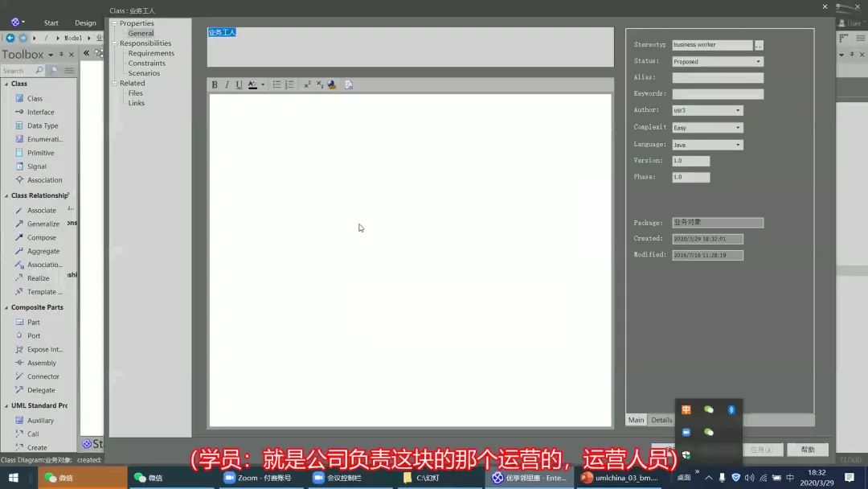Click the 帮助 help button
The width and height of the screenshot is (868, 489).
pyautogui.click(x=808, y=450)
